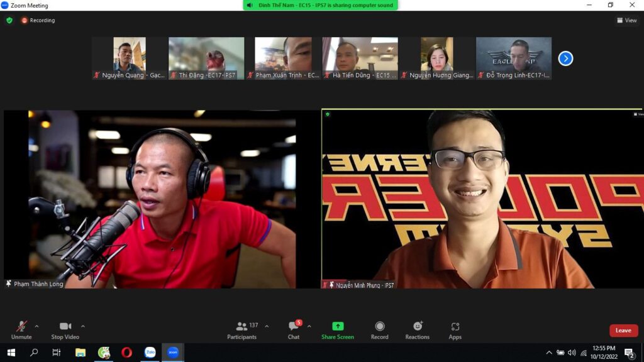Click the Record icon

[379, 329]
